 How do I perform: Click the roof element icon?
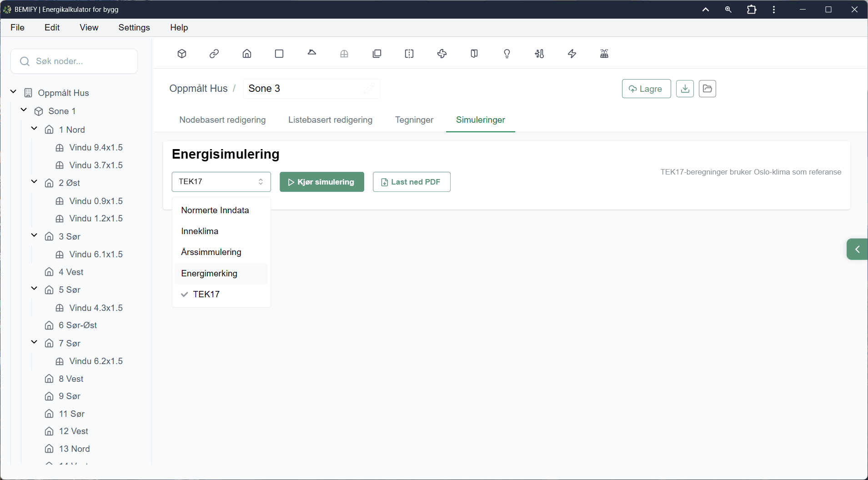coord(312,54)
